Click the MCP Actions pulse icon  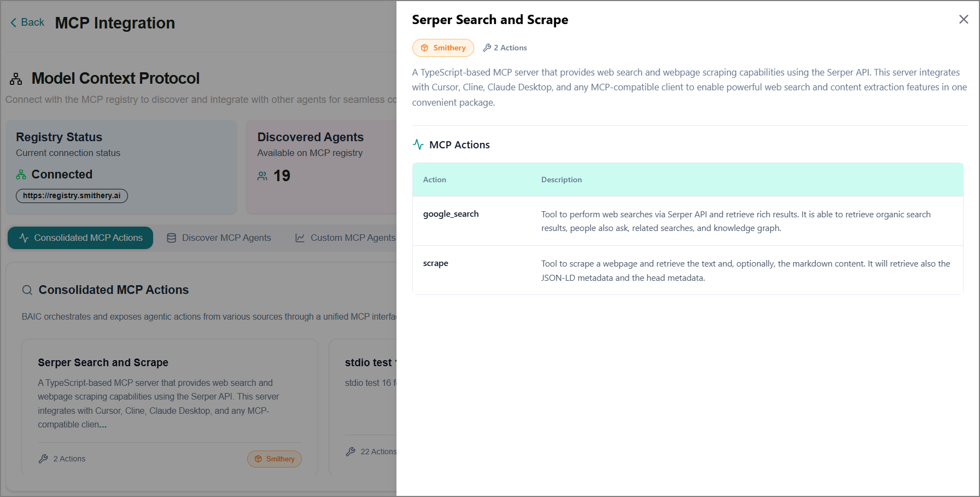[418, 145]
